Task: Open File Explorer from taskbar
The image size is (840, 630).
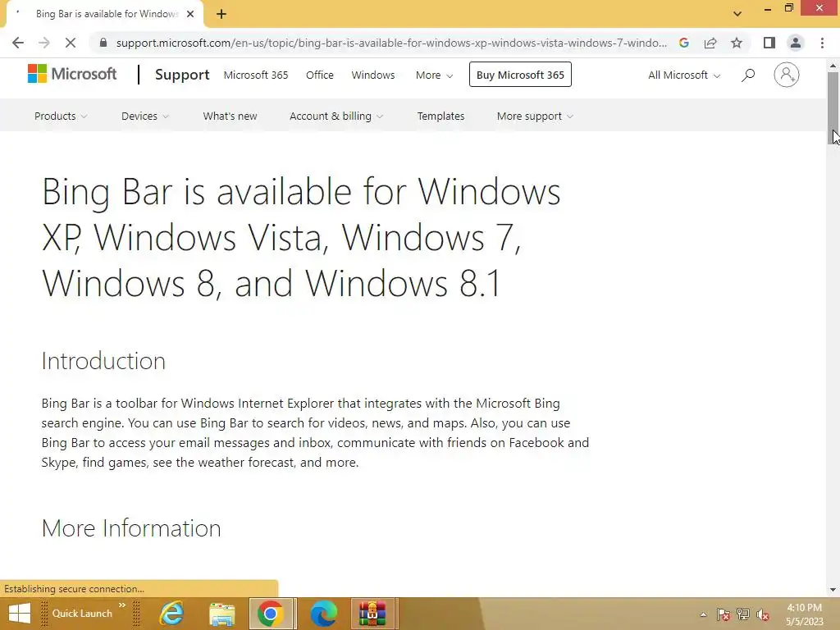Action: click(x=221, y=614)
